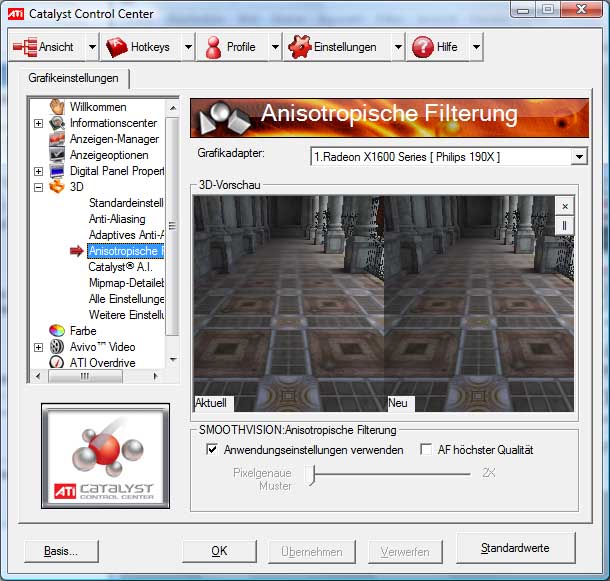Open the Profile menu button

(233, 47)
